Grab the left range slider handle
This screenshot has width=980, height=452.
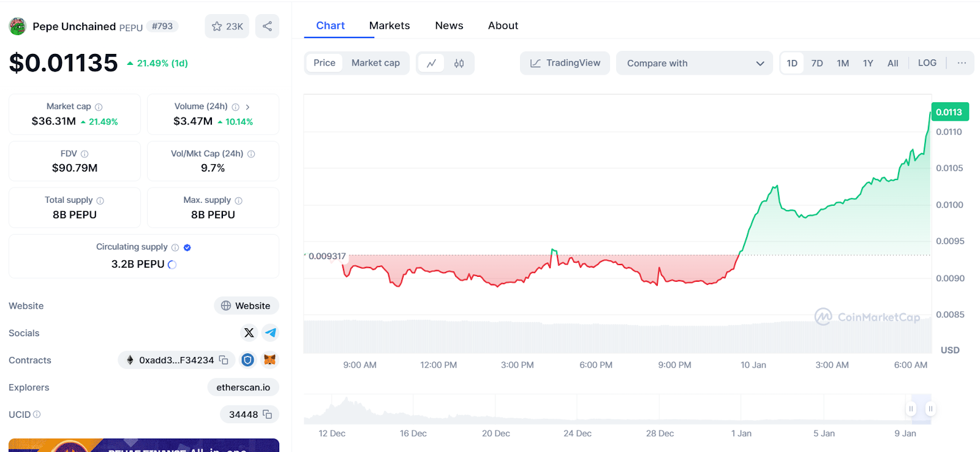[911, 409]
